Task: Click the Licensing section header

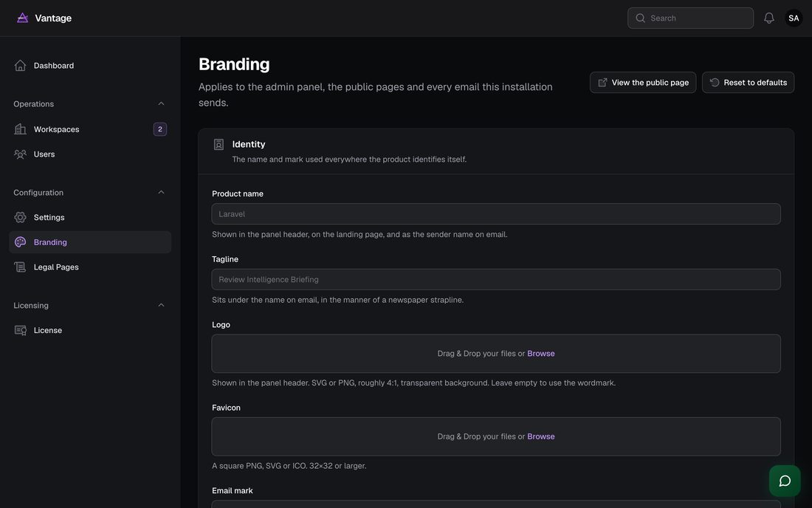Action: pyautogui.click(x=90, y=306)
